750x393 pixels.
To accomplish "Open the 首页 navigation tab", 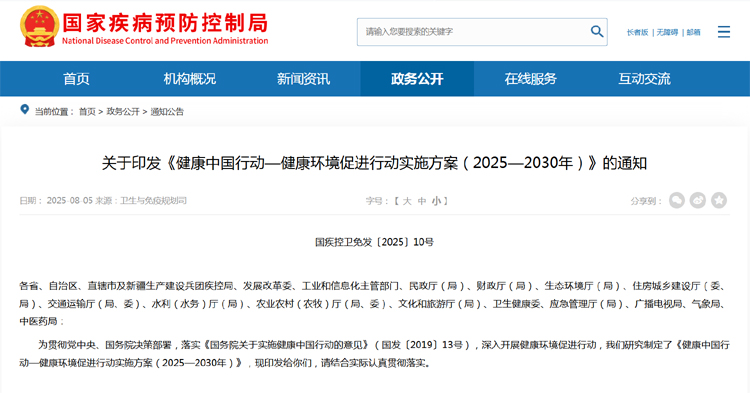I will 77,79.
